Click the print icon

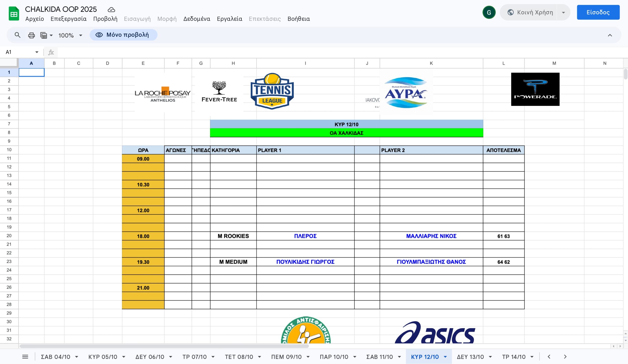31,35
